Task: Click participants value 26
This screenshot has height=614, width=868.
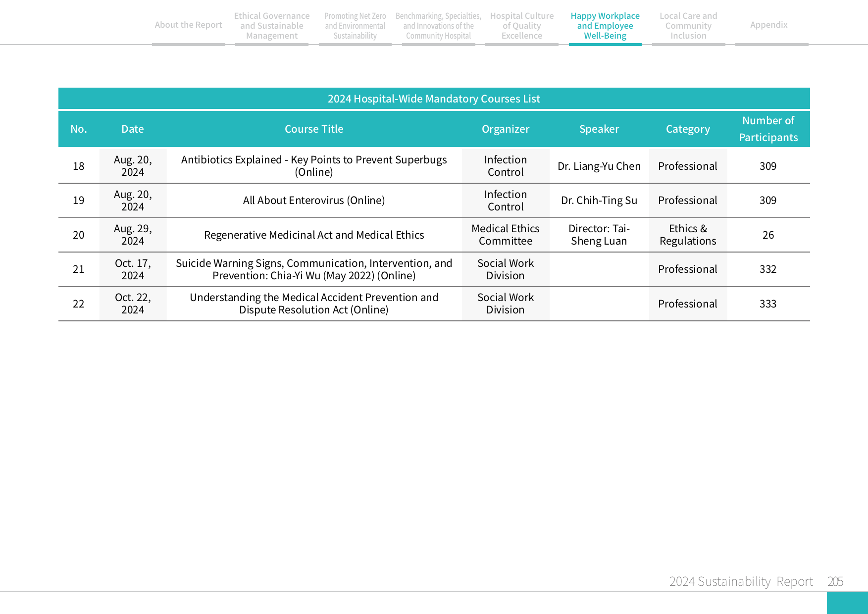Action: point(768,235)
